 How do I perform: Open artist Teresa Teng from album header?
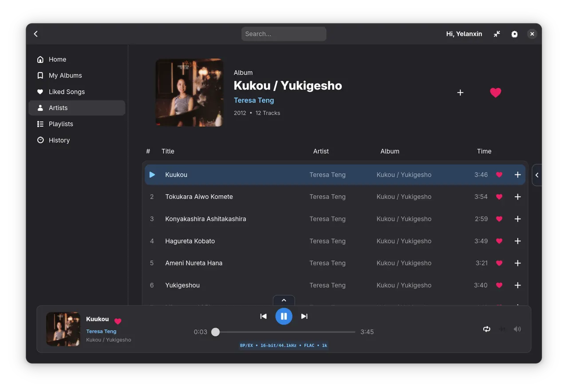254,100
